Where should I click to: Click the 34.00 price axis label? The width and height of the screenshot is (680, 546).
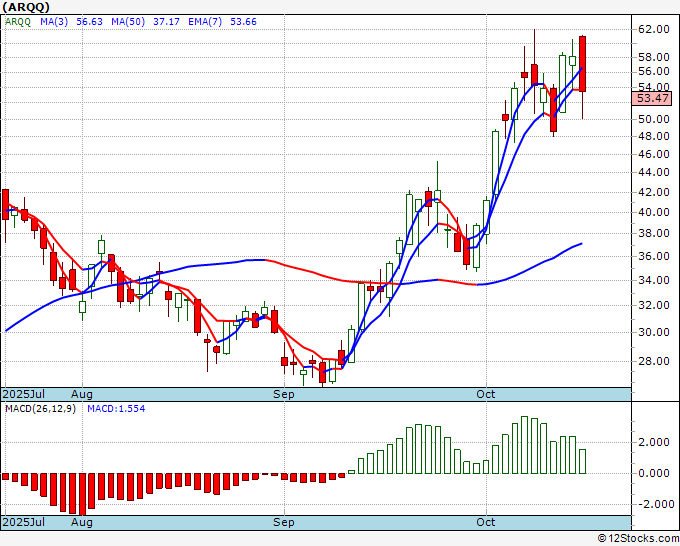tap(654, 280)
